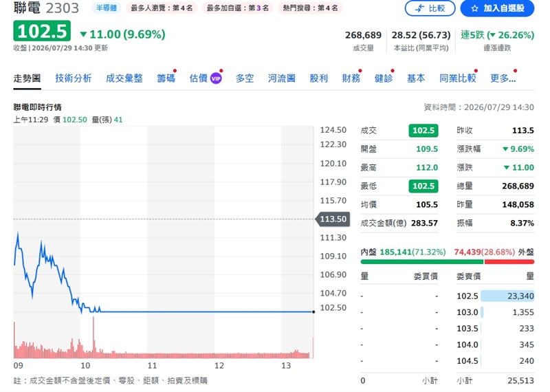The height and width of the screenshot is (392, 550).
Task: Open the 半導體 industry tag
Action: click(x=107, y=8)
